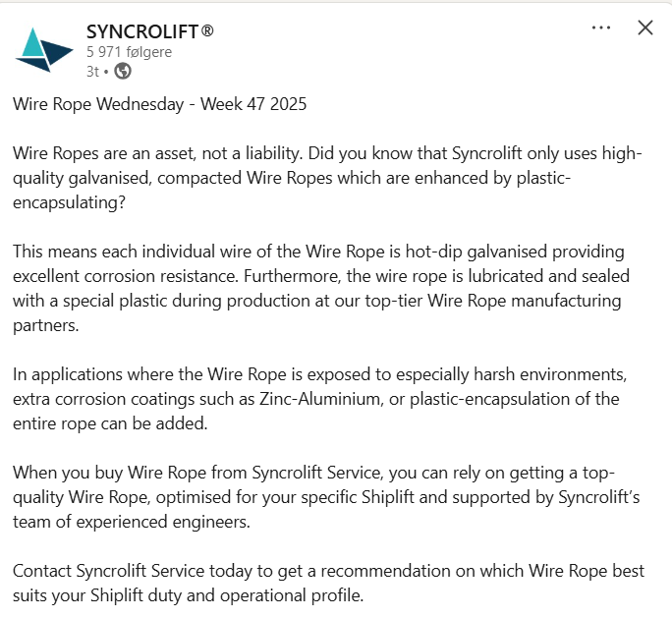Open the SYNCROLIFT company name link
The width and height of the screenshot is (672, 618).
[142, 31]
